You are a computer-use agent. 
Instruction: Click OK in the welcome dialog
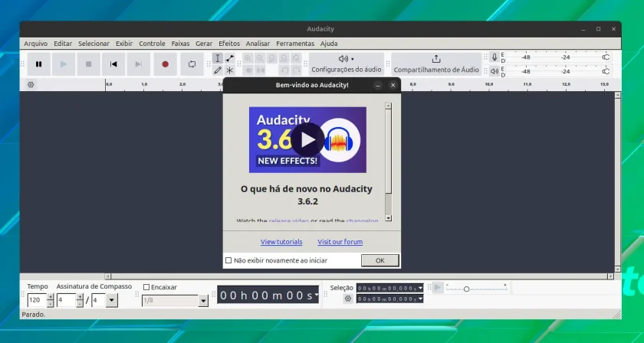tap(380, 260)
